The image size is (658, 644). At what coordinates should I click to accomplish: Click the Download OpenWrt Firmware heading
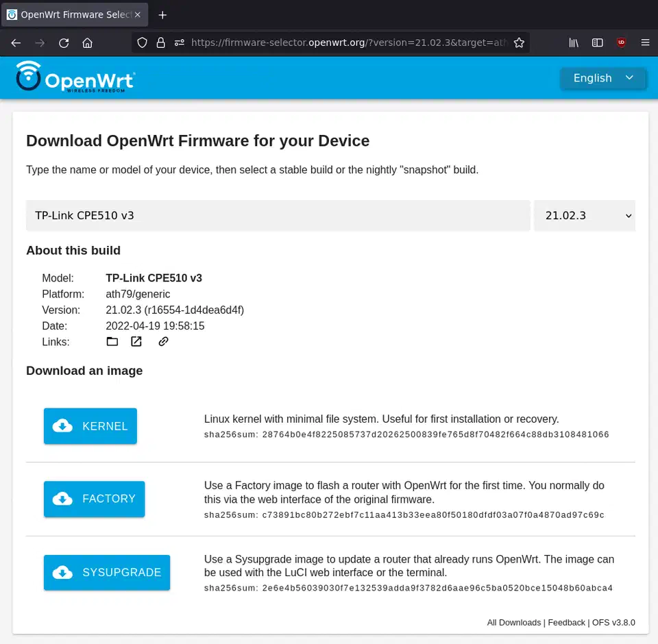(x=197, y=141)
